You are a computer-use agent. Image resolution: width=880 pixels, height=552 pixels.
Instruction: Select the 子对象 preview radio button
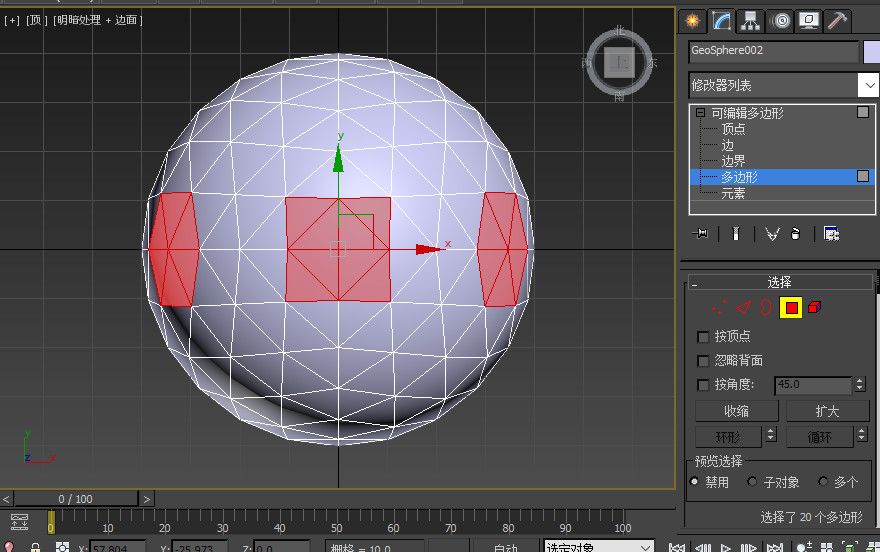click(x=752, y=482)
